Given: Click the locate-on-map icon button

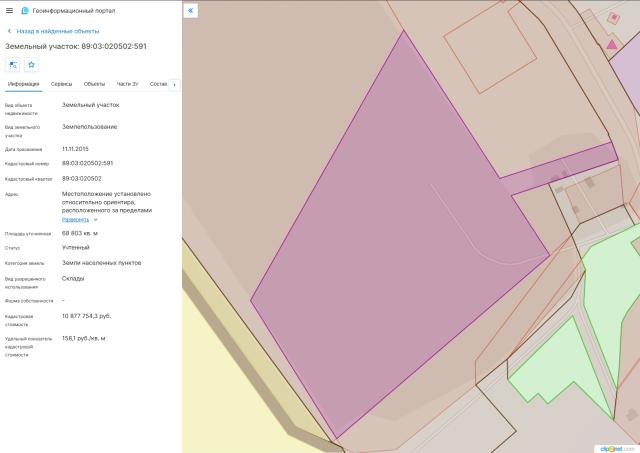Looking at the screenshot, I should (x=14, y=65).
